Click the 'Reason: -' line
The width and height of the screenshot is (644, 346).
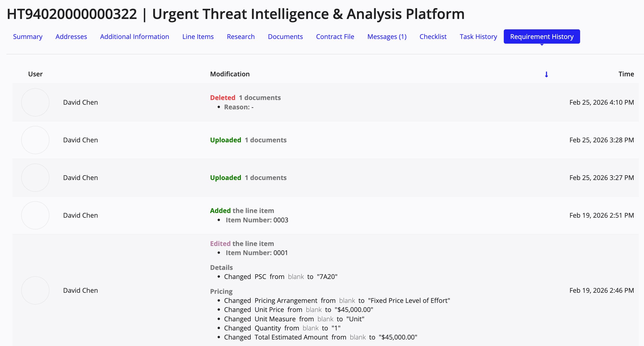tap(239, 107)
